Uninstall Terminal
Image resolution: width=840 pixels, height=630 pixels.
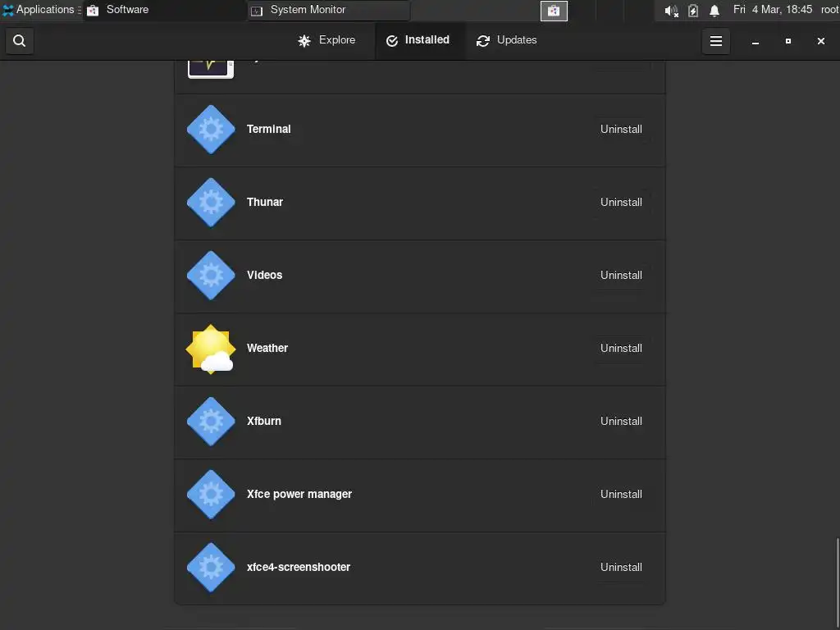point(621,129)
